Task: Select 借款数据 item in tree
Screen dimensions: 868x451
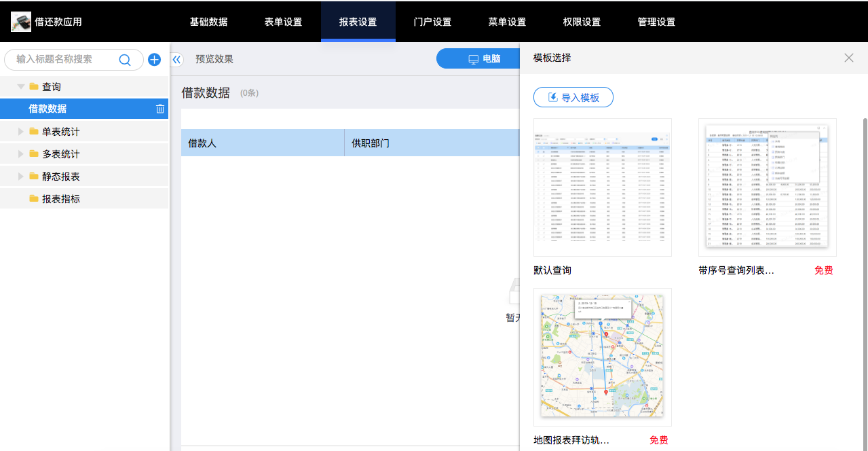Action: pyautogui.click(x=84, y=109)
